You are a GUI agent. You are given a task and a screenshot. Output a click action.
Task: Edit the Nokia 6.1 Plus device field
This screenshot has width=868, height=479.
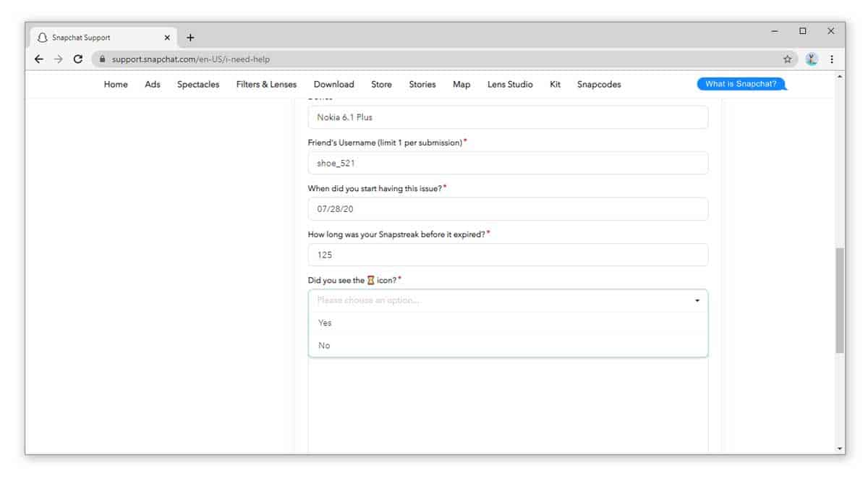tap(508, 117)
